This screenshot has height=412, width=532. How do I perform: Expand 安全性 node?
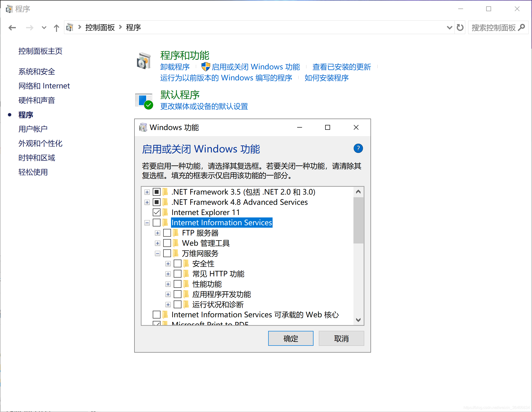pos(168,264)
